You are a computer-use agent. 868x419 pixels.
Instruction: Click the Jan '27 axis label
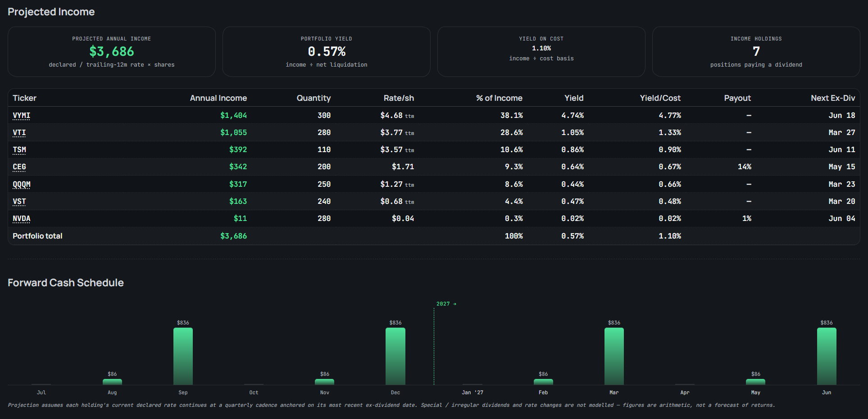473,392
